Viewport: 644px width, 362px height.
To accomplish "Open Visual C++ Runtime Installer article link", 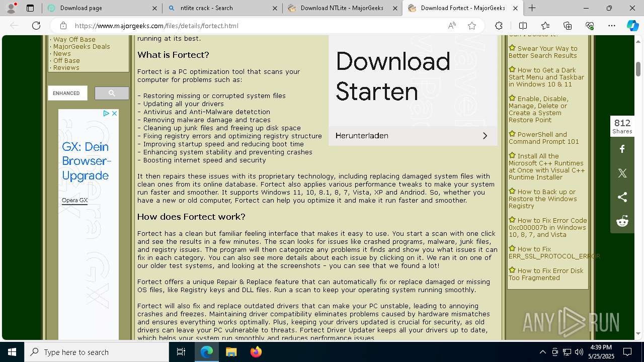I will point(546,167).
